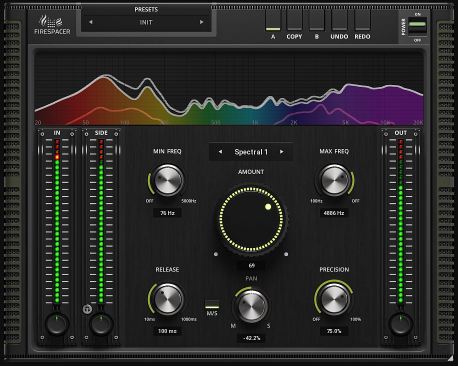Select the A state slot

[273, 21]
